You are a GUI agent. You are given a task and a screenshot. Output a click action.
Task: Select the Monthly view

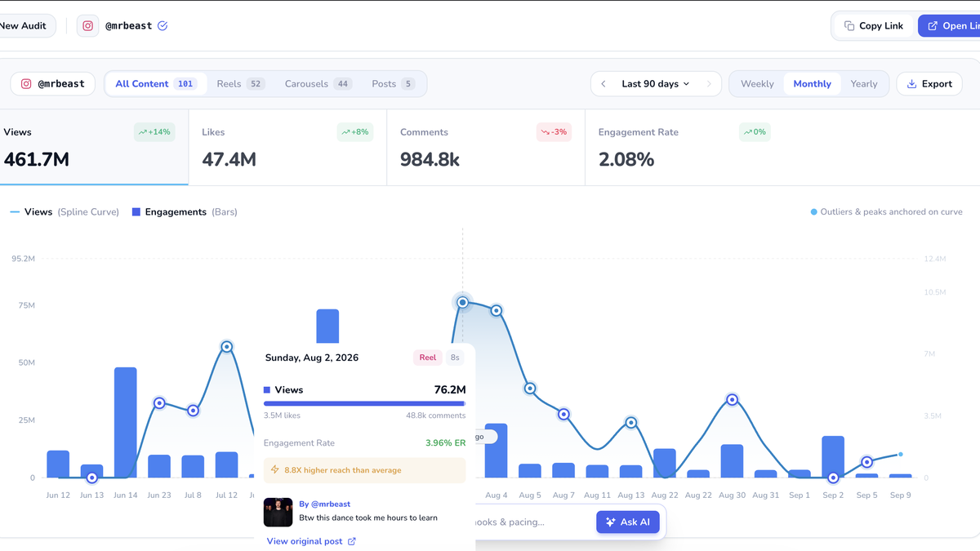point(812,84)
